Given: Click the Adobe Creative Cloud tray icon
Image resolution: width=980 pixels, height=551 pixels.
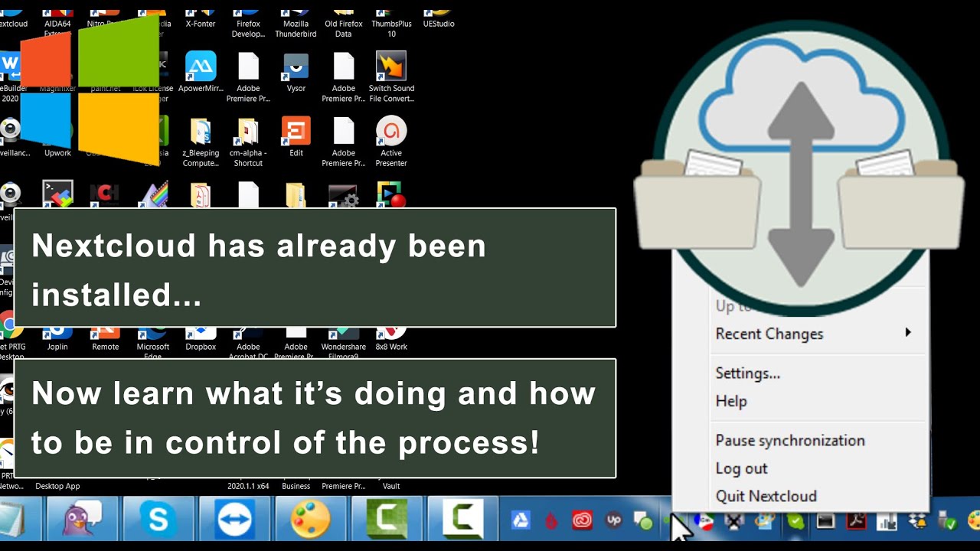Looking at the screenshot, I should (x=582, y=521).
